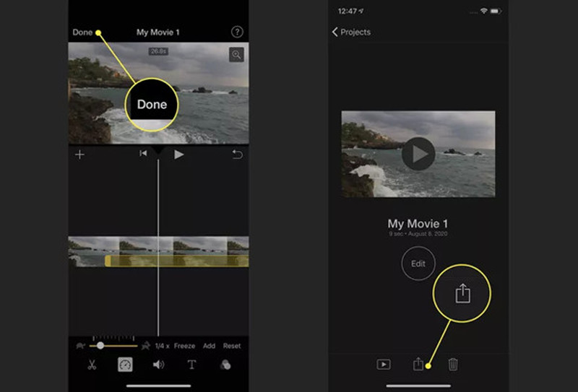Tap the undo arrow icon

[x=237, y=154]
